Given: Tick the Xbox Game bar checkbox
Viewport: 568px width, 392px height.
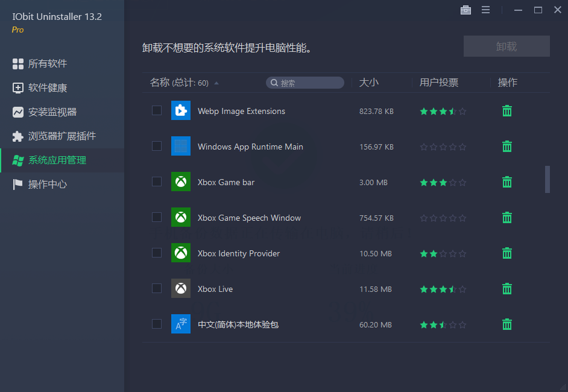Looking at the screenshot, I should [x=157, y=182].
